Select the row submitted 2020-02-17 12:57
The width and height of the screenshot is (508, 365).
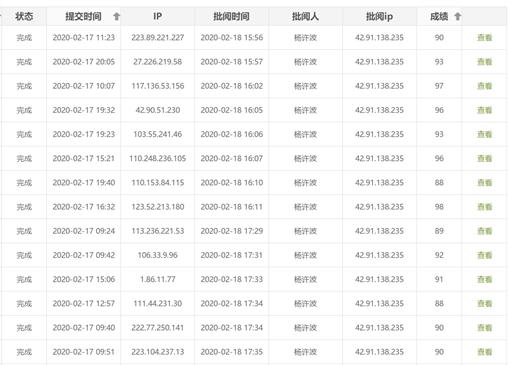(253, 303)
